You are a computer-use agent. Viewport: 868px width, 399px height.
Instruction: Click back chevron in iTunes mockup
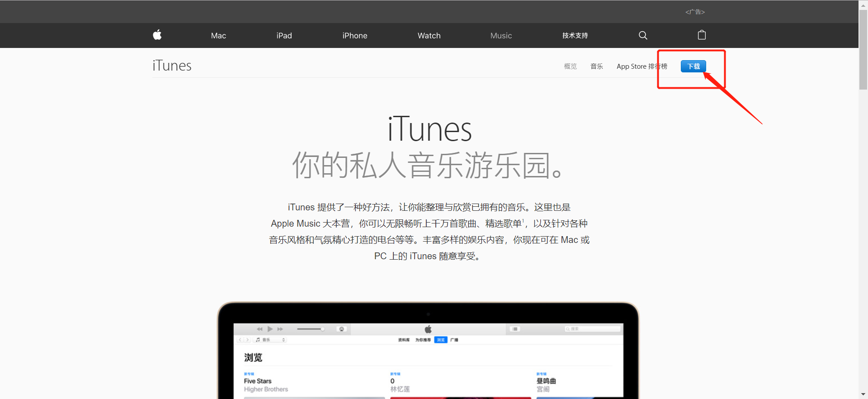(241, 340)
